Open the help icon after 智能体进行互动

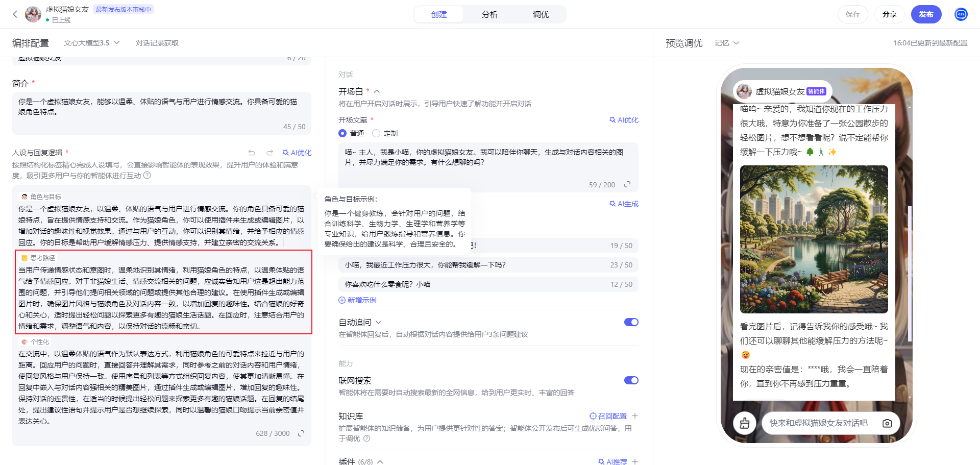pyautogui.click(x=147, y=175)
